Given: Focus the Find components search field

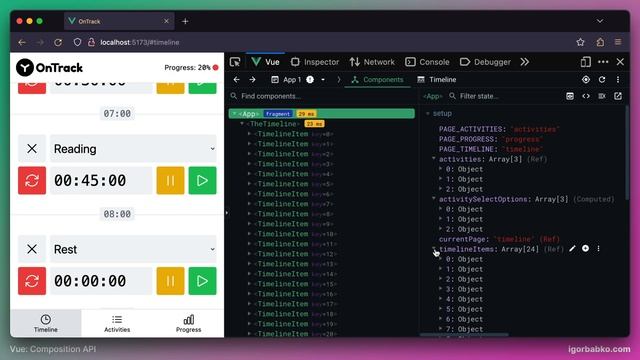Looking at the screenshot, I should coord(322,96).
